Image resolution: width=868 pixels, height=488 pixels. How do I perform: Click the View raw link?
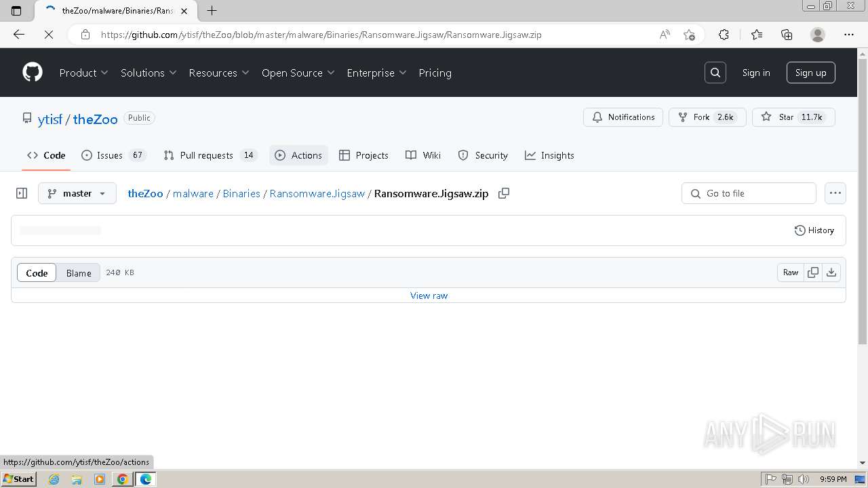(429, 296)
